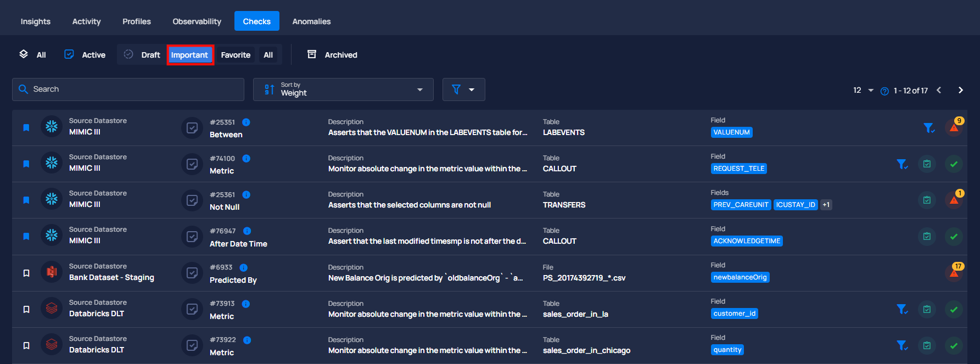Select the checkbox for check #76947

pyautogui.click(x=192, y=237)
